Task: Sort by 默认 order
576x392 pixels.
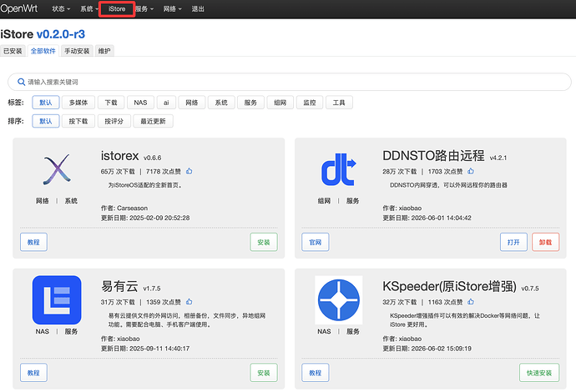Action: coord(46,121)
